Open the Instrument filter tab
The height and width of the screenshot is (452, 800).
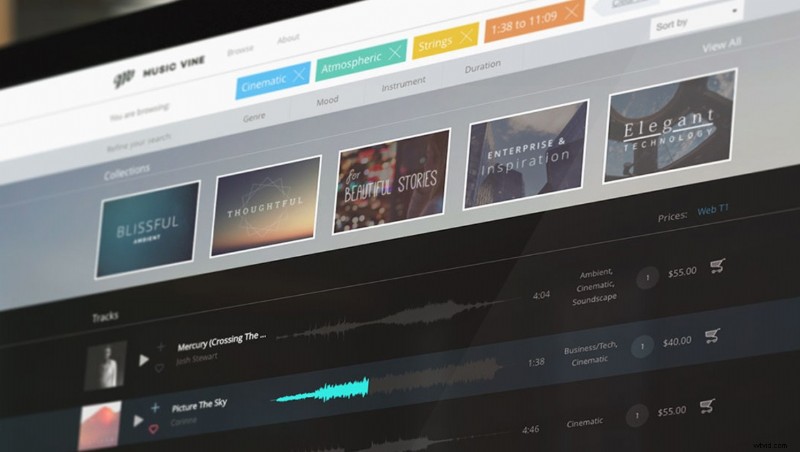pyautogui.click(x=403, y=84)
